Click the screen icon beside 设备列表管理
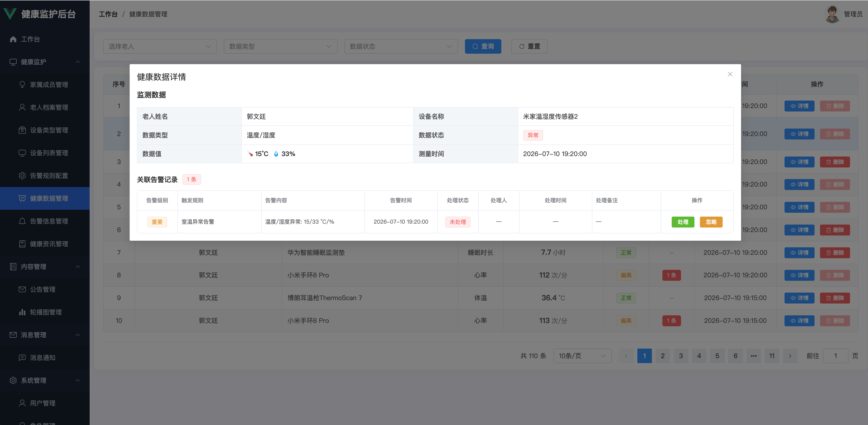 [x=22, y=153]
